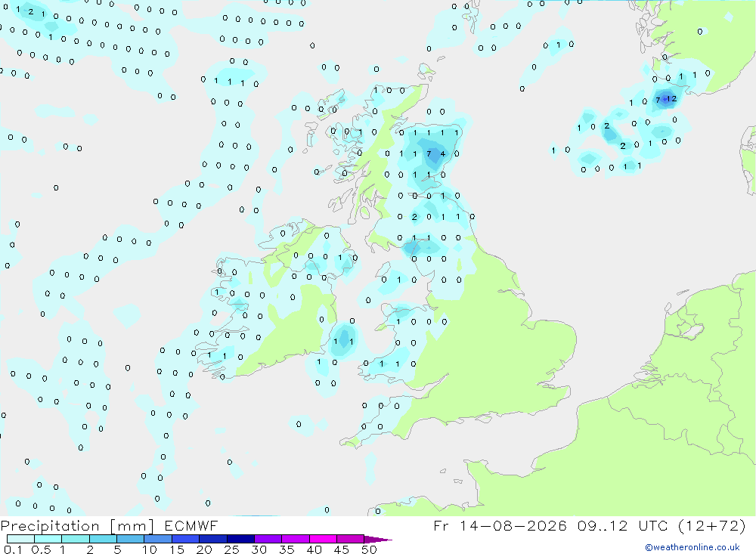Click the legend swatch between 10 and 15

coord(158,539)
